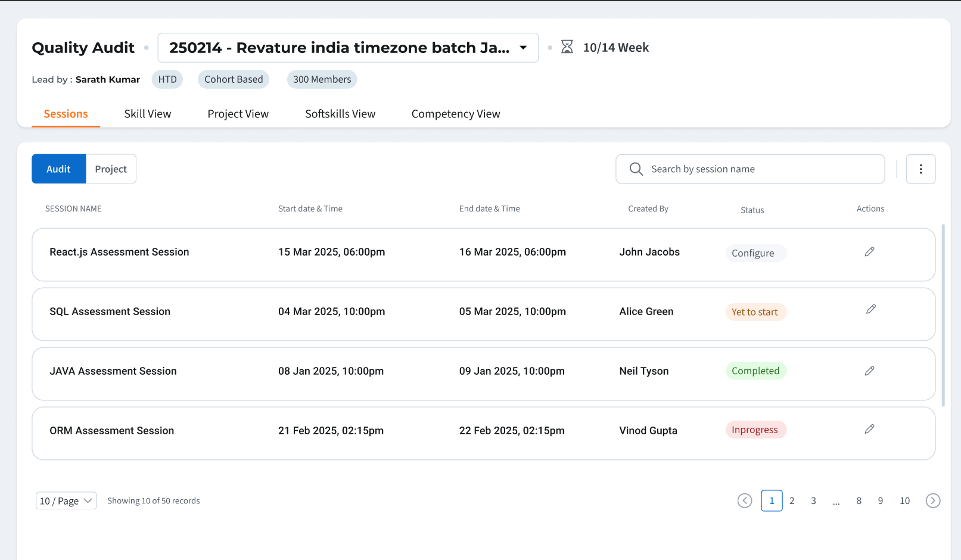Go to page 10
The image size is (961, 560).
pos(904,501)
